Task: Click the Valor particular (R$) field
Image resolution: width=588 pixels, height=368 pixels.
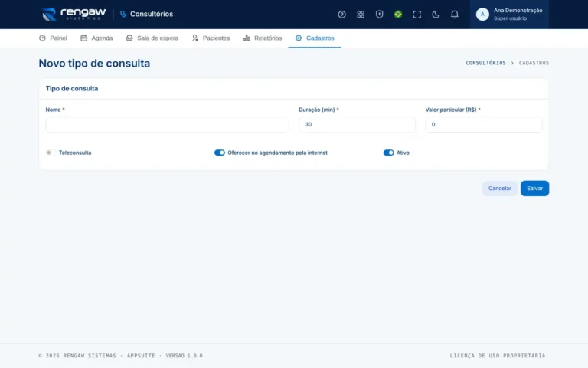Action: coord(483,125)
